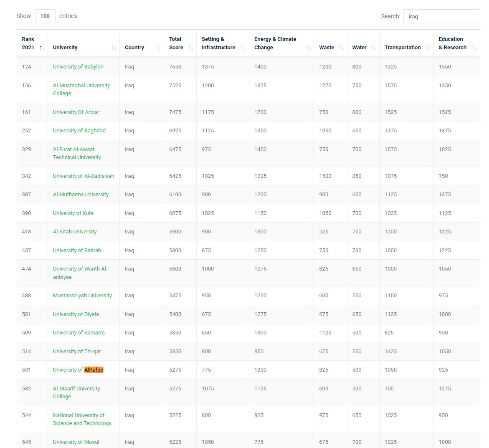The height and width of the screenshot is (448, 489).
Task: Select Education value 1550 for Babylon
Action: (445, 67)
